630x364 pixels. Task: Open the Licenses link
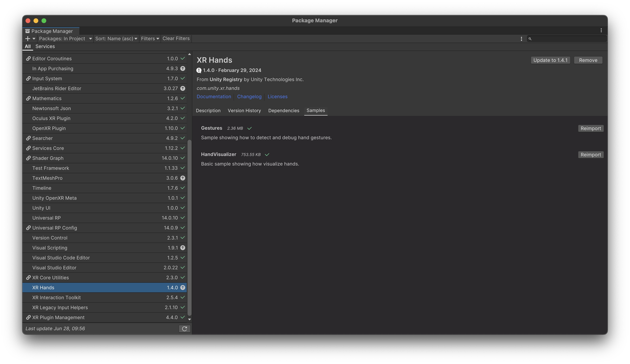(278, 96)
